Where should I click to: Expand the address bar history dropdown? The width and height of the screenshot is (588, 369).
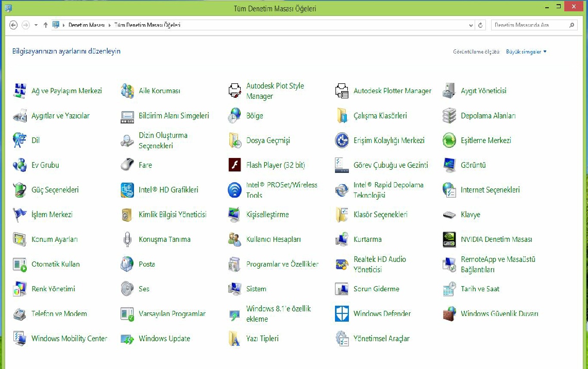tap(471, 25)
